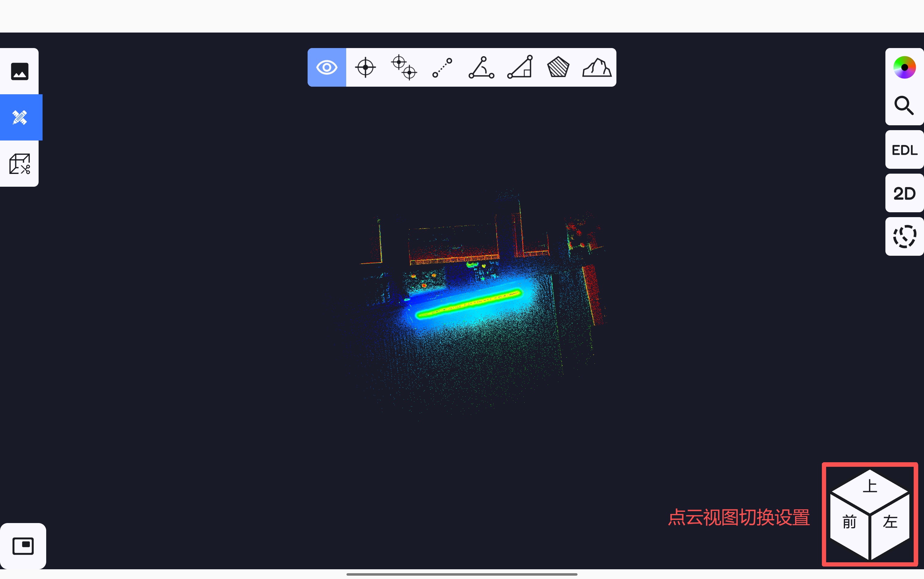Click the magnifier search icon
The width and height of the screenshot is (924, 579).
(x=904, y=105)
